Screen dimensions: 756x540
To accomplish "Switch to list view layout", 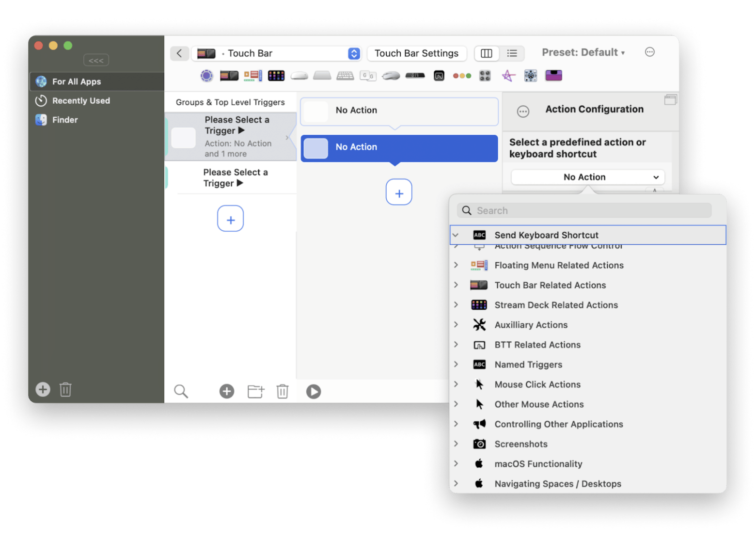I will coord(512,53).
